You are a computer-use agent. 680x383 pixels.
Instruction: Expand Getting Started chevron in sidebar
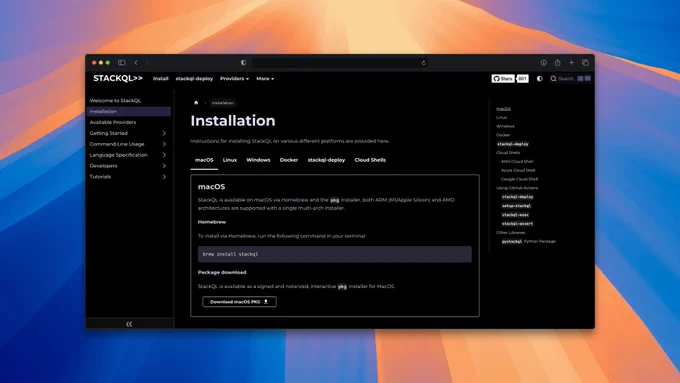[x=164, y=133]
